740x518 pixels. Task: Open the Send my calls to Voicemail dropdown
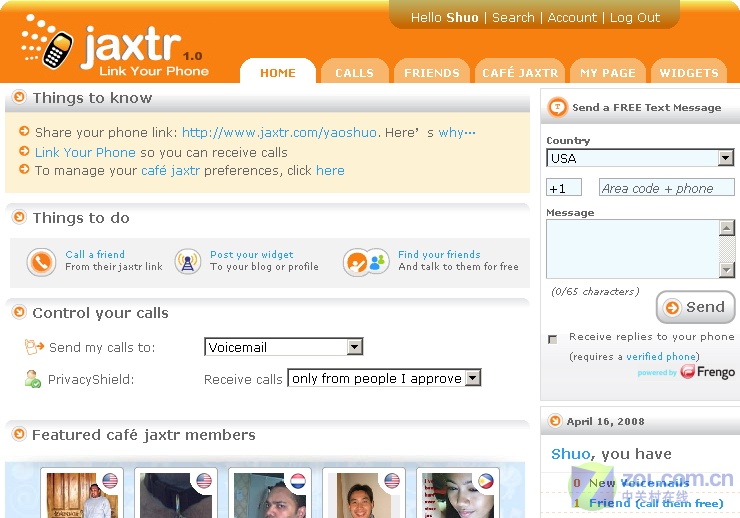tap(284, 347)
